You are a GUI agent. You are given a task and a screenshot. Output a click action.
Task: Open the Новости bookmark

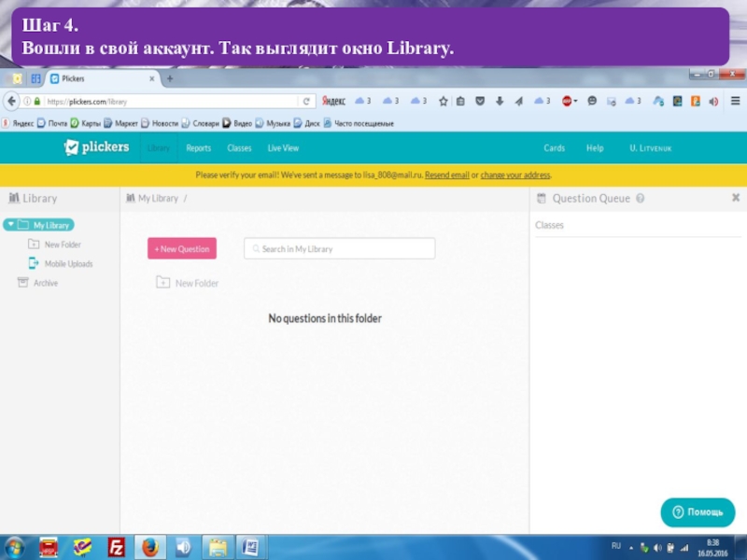160,123
